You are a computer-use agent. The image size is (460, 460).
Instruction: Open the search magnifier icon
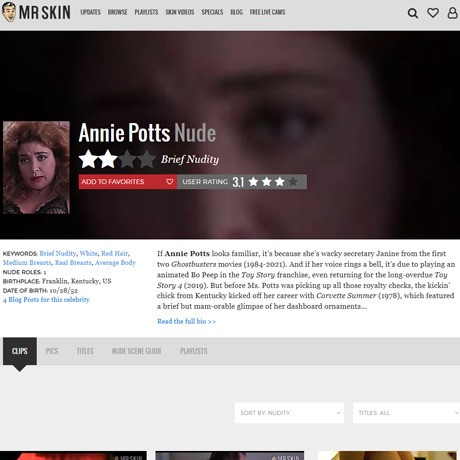413,13
